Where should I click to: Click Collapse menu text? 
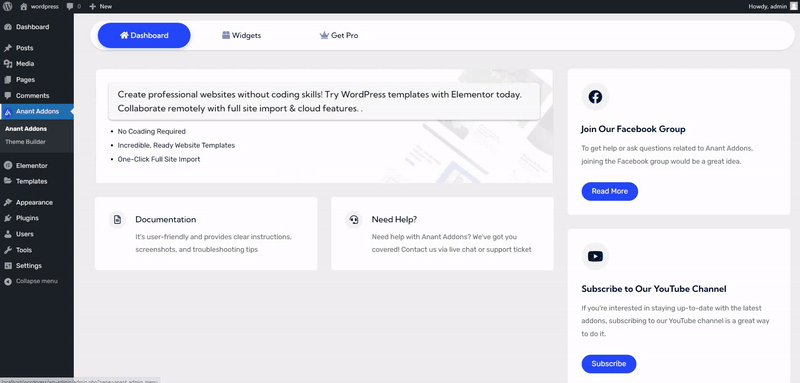tap(37, 282)
